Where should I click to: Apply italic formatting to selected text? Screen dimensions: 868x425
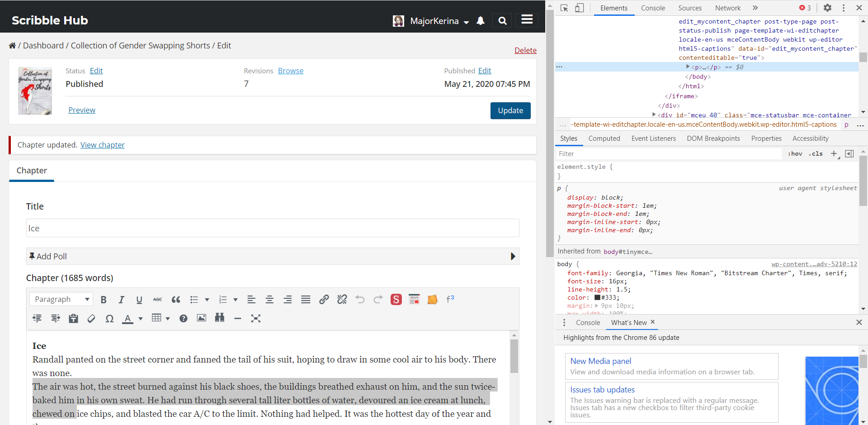point(121,300)
